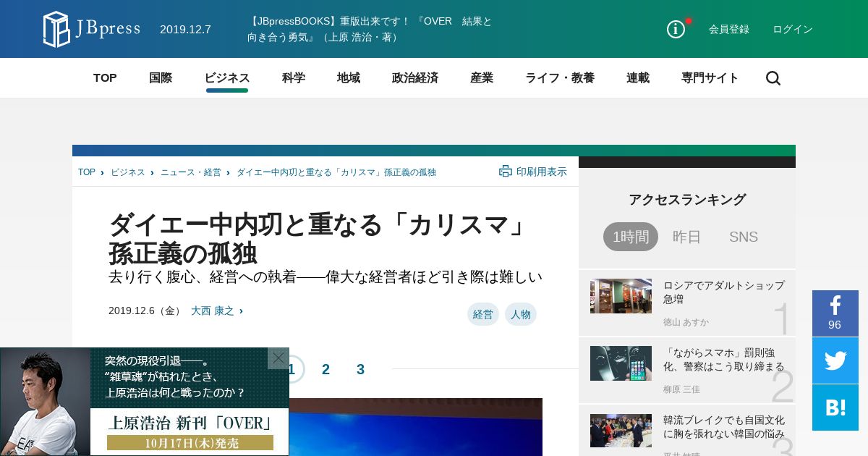Click the 会員登録 link
868x456 pixels.
pos(729,30)
